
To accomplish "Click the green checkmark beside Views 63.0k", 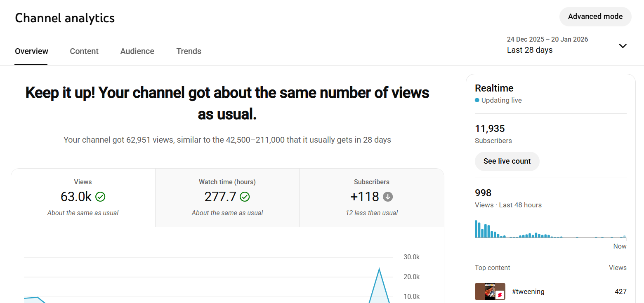I will (100, 197).
